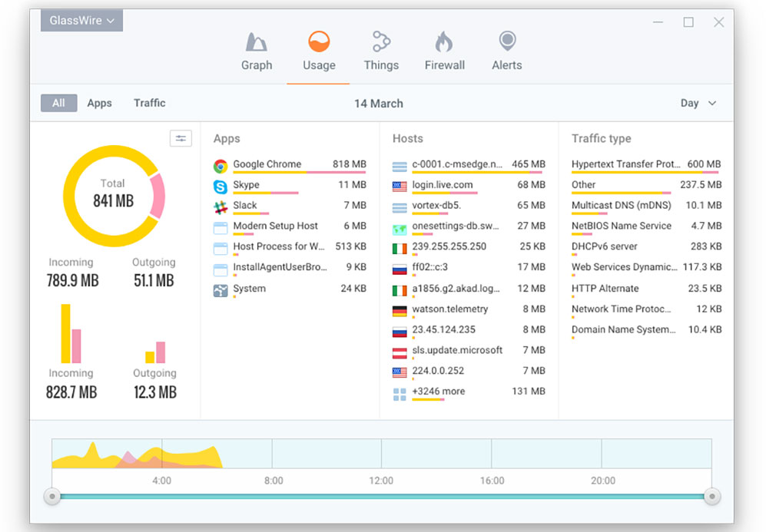The width and height of the screenshot is (766, 532).
Task: Click the Things network nodes icon
Action: (381, 41)
